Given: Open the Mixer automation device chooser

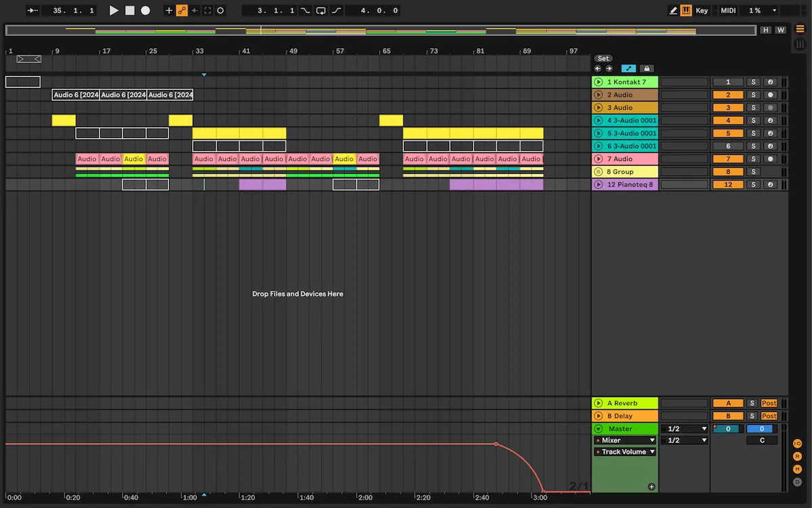Looking at the screenshot, I should 625,440.
